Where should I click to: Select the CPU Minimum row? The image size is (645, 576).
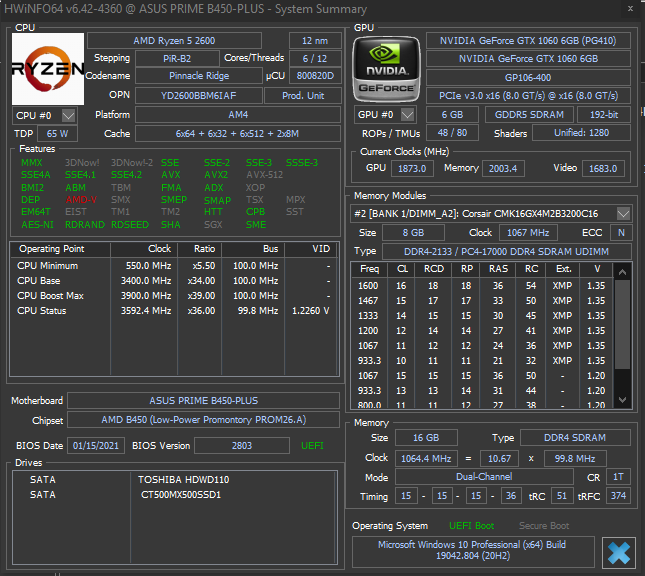174,266
